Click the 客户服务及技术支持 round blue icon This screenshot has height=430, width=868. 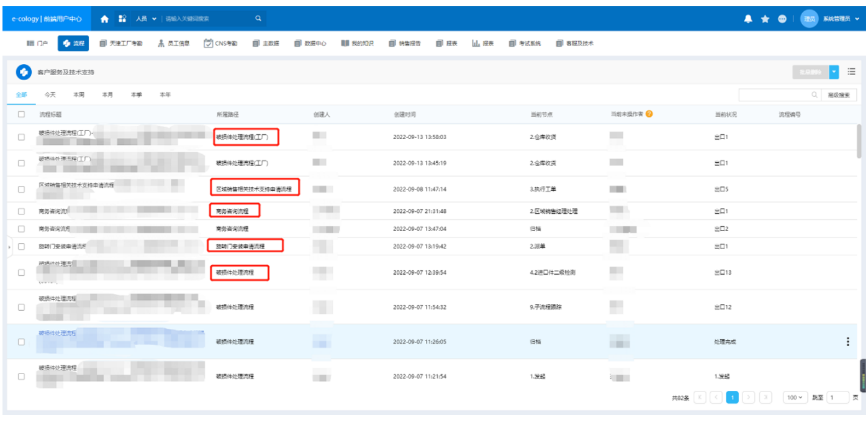click(24, 72)
